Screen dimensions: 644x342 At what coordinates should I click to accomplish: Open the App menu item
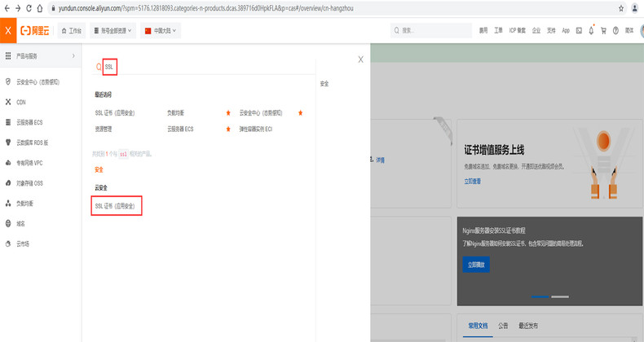point(566,30)
